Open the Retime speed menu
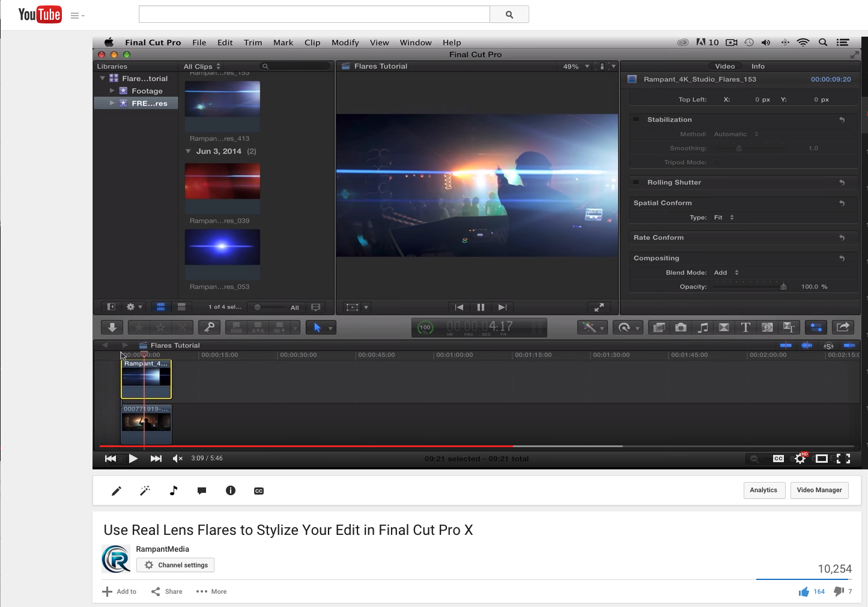The image size is (868, 607). pos(625,328)
